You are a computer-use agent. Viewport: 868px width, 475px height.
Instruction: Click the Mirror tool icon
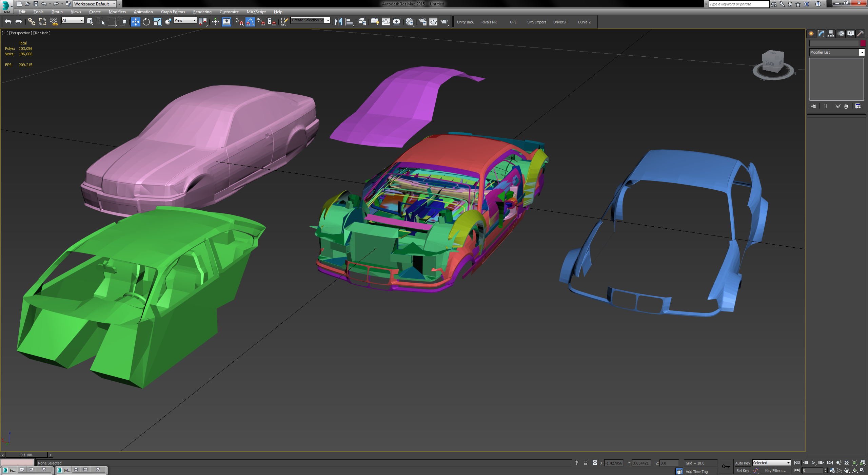pyautogui.click(x=338, y=21)
